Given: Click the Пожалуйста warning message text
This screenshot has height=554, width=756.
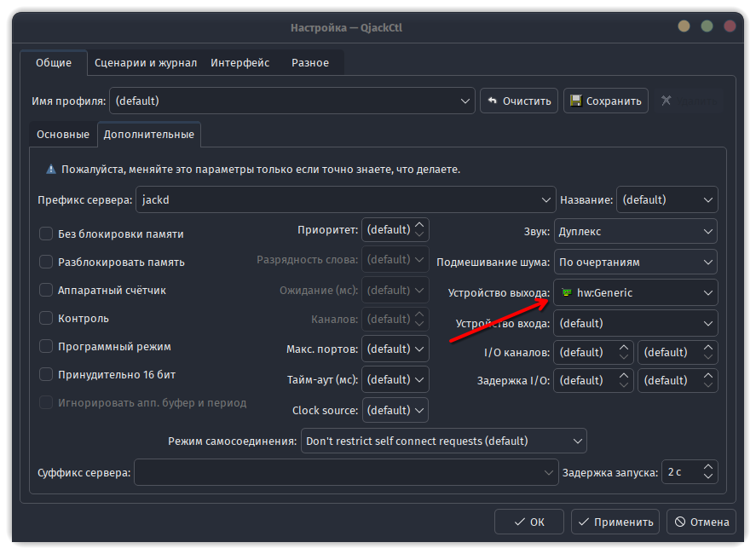Looking at the screenshot, I should pyautogui.click(x=260, y=170).
